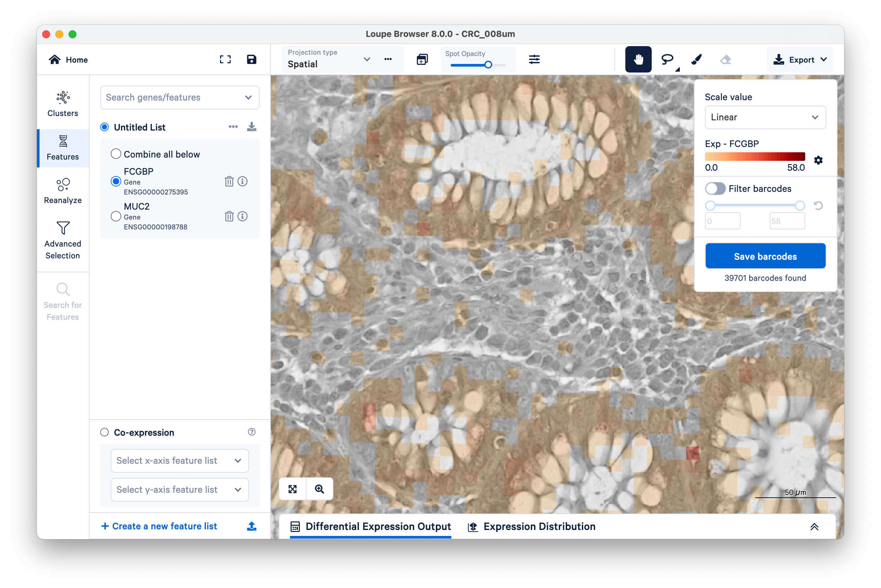This screenshot has width=881, height=588.
Task: Enable the Filter barcodes toggle
Action: click(715, 189)
